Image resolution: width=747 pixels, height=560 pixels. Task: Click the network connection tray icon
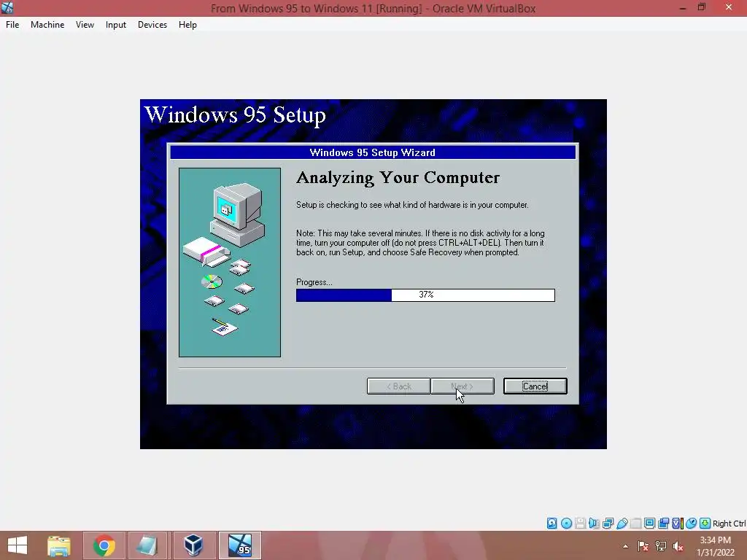coord(661,546)
